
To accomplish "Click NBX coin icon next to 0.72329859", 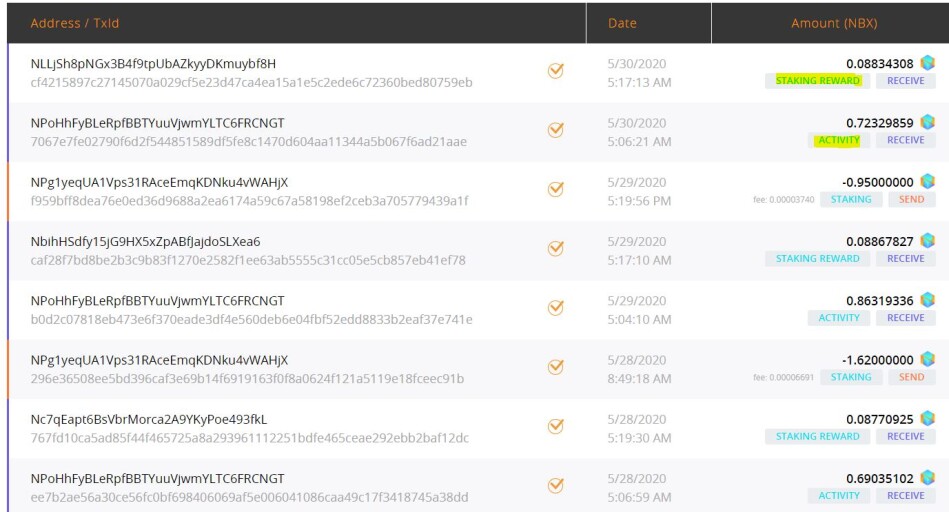I will click(927, 122).
